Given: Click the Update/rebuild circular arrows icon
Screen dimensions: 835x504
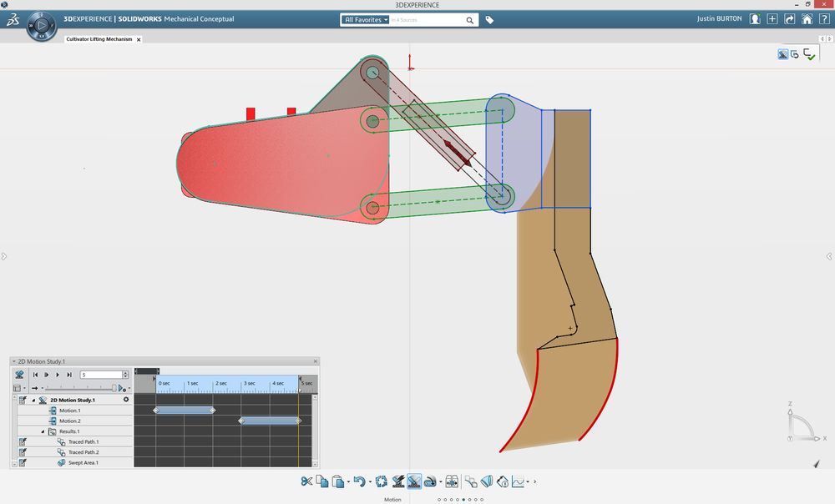Looking at the screenshot, I should click(381, 481).
